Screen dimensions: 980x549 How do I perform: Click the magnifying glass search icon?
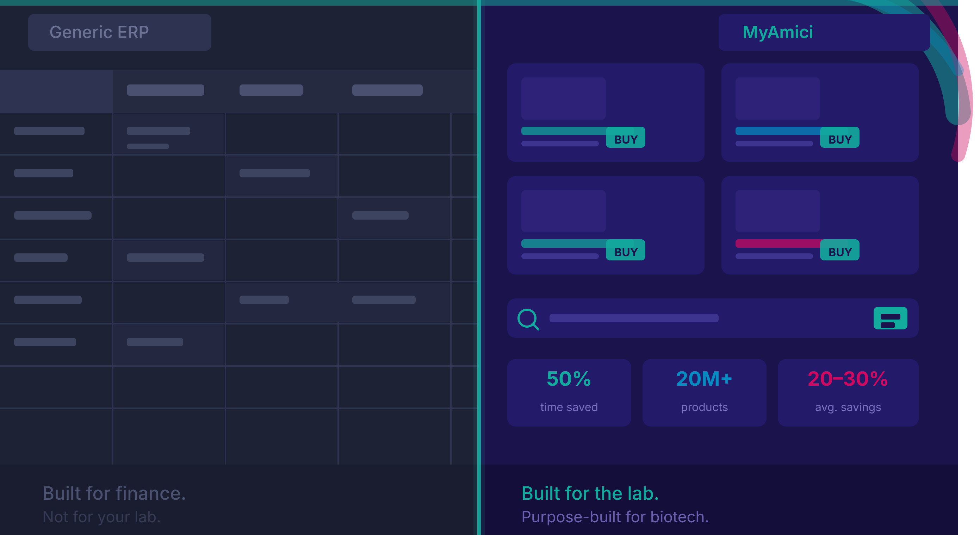point(528,319)
